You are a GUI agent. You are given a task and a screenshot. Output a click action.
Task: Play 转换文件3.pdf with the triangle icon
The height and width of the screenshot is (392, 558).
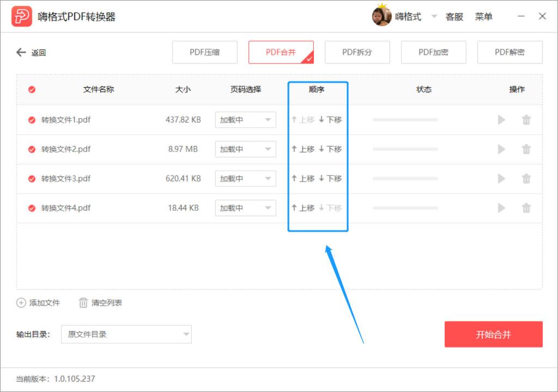tap(501, 179)
